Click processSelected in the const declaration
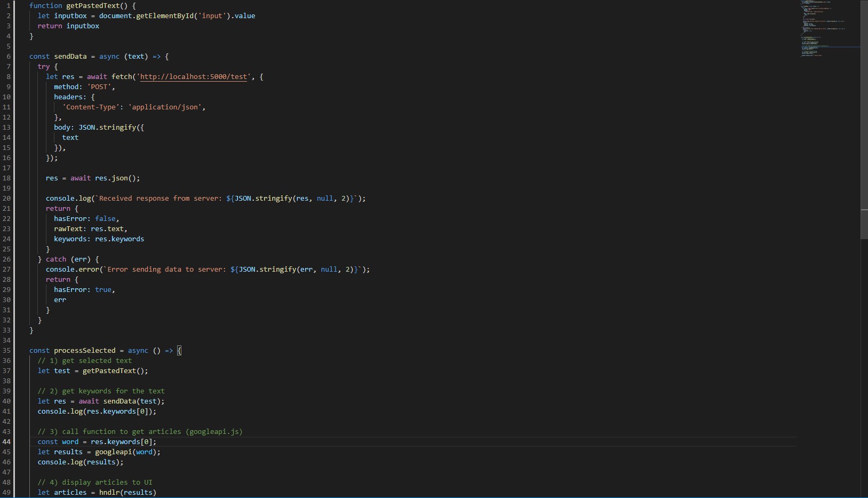 [x=85, y=351]
